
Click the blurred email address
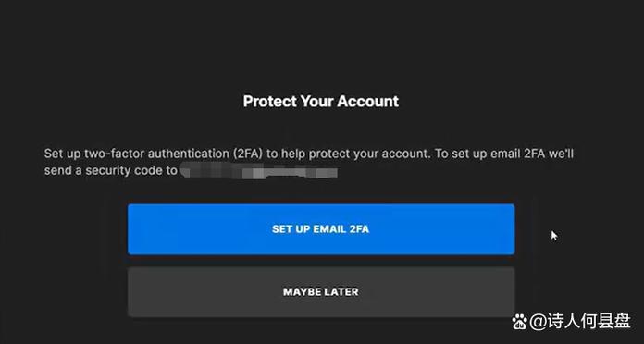pos(259,170)
